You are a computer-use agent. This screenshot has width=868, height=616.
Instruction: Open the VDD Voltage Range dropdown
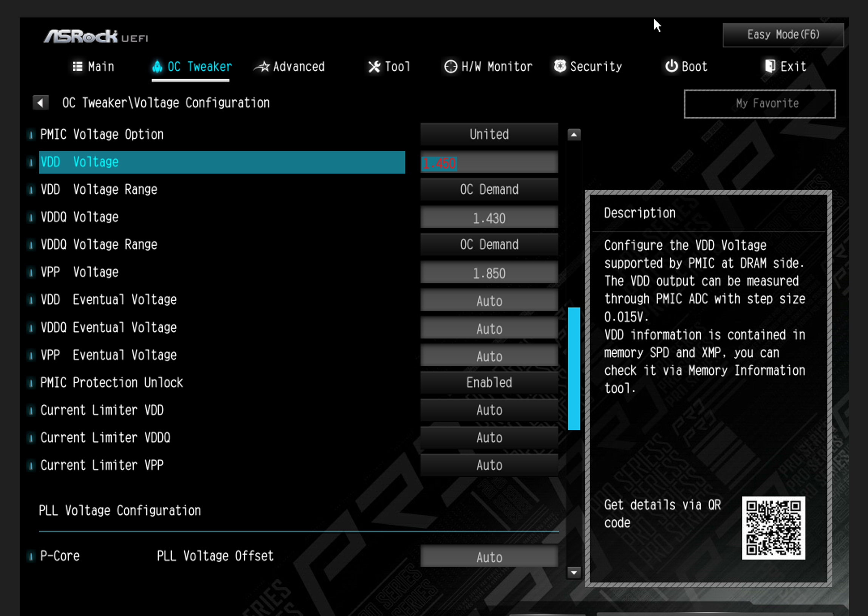[489, 189]
